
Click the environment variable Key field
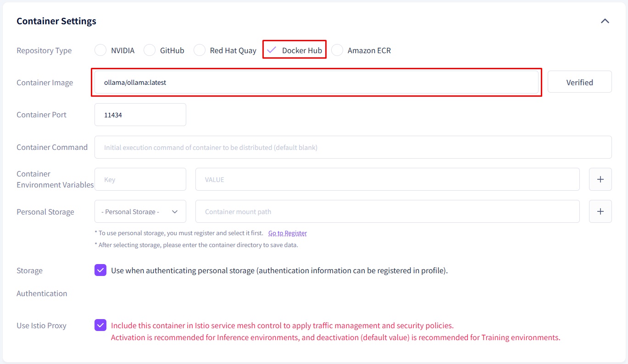click(x=140, y=180)
